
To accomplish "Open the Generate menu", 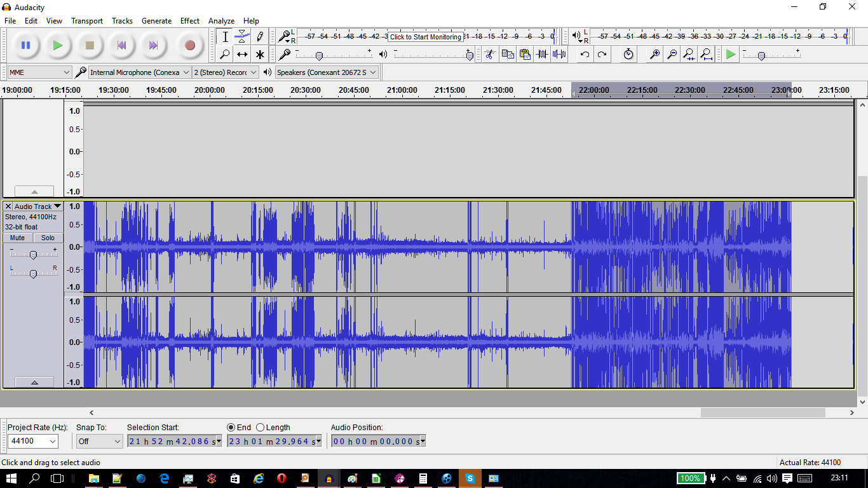I will coord(156,21).
